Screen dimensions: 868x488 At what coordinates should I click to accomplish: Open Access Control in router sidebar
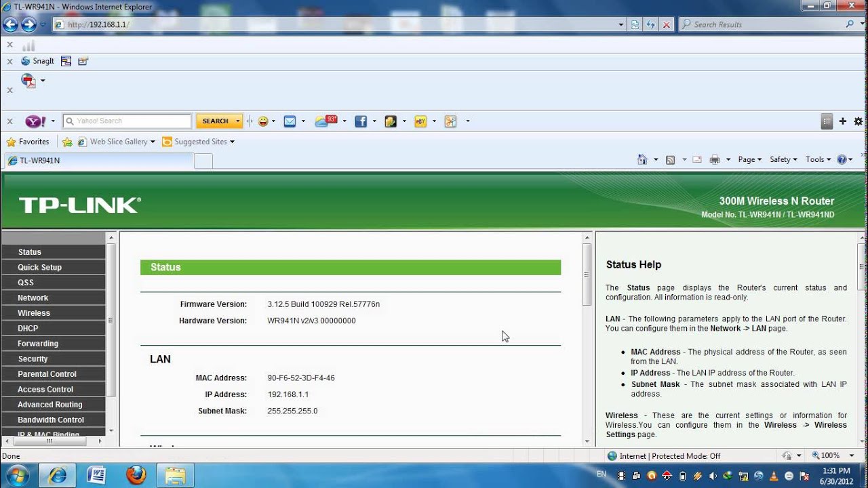click(x=53, y=389)
